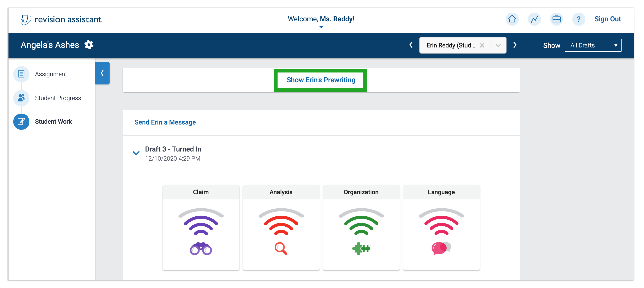This screenshot has width=644, height=288.
Task: Select the Organization card header
Action: pyautogui.click(x=361, y=192)
